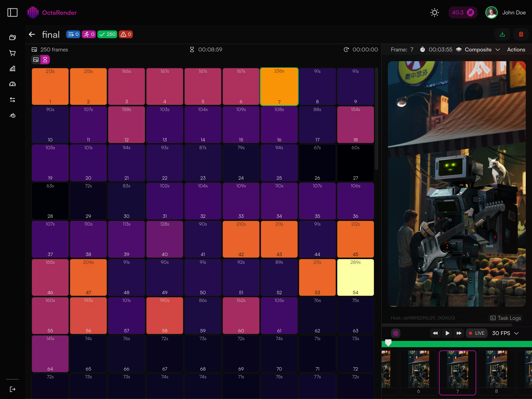Select the 250 completed frames filter badge
Image resolution: width=532 pixels, height=399 pixels.
click(x=107, y=34)
